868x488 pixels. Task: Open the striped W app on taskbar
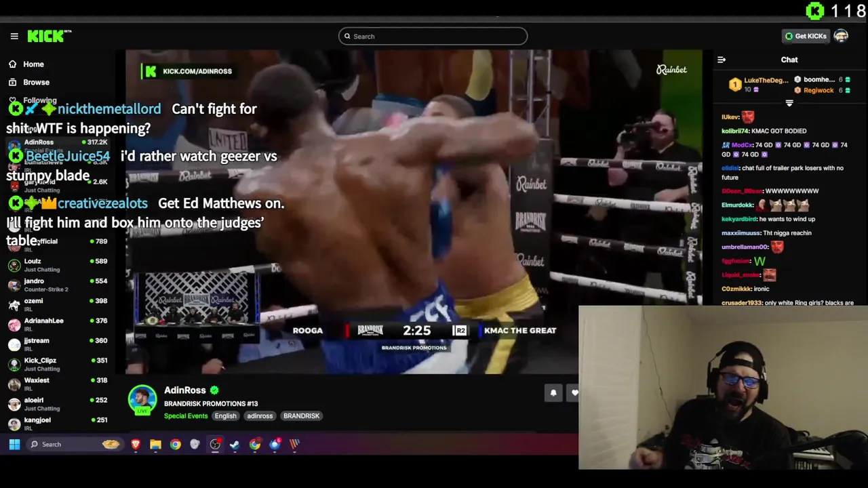coord(294,445)
